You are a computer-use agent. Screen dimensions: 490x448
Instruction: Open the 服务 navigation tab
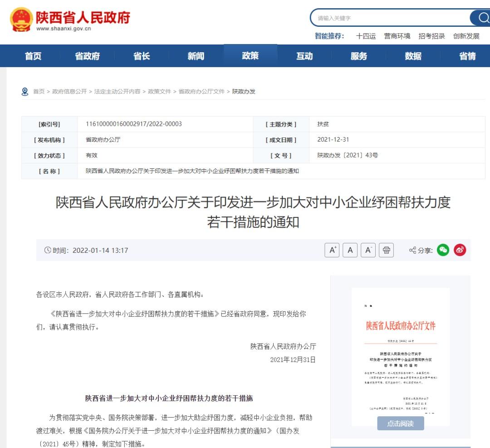tap(359, 56)
